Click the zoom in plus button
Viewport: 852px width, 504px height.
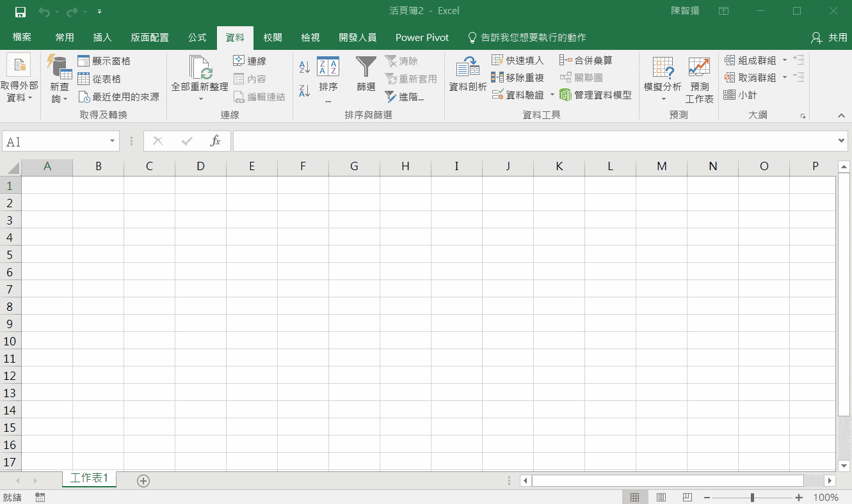tap(798, 498)
